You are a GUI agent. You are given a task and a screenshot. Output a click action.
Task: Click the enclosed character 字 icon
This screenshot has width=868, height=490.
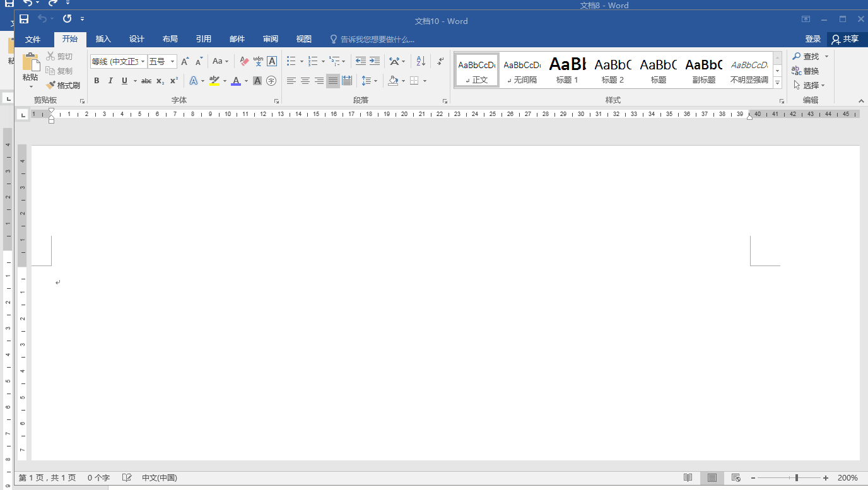[x=271, y=81]
